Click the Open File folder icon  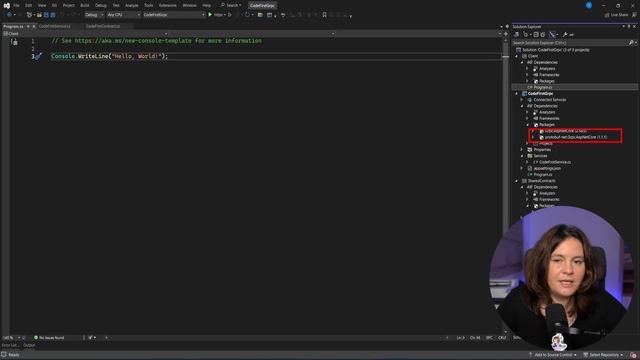pyautogui.click(x=39, y=15)
